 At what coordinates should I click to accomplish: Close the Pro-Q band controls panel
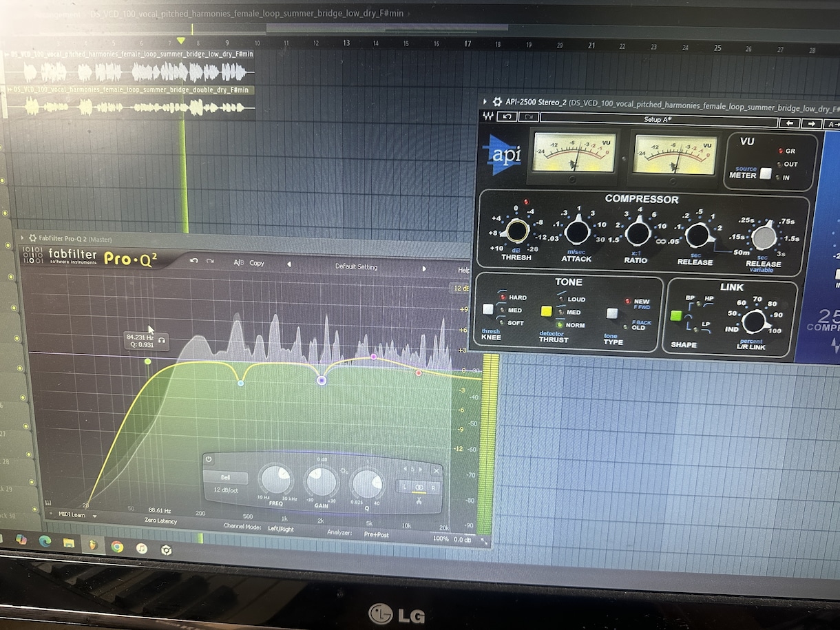[x=436, y=471]
